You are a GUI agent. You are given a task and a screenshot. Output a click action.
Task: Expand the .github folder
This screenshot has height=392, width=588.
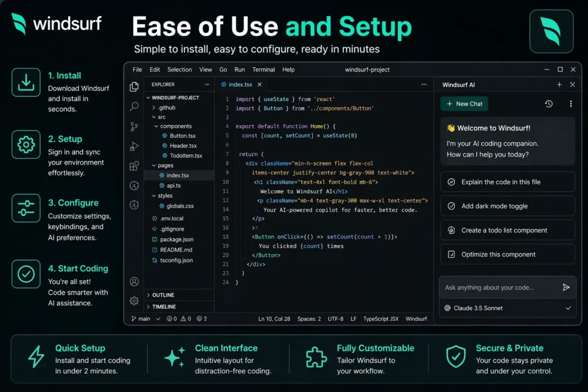tap(154, 107)
